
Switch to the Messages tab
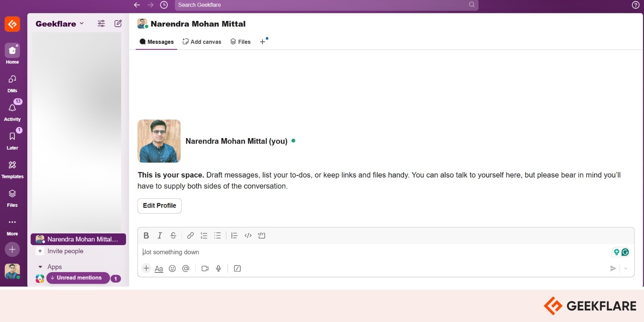click(x=157, y=42)
